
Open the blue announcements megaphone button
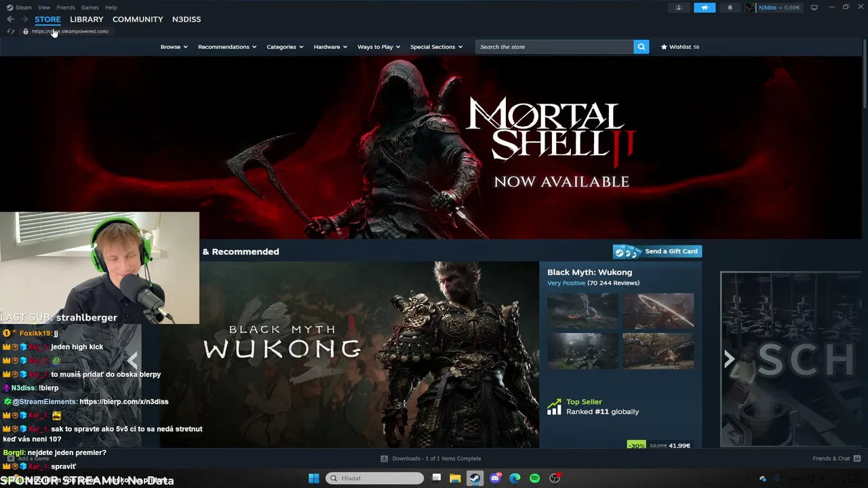705,7
